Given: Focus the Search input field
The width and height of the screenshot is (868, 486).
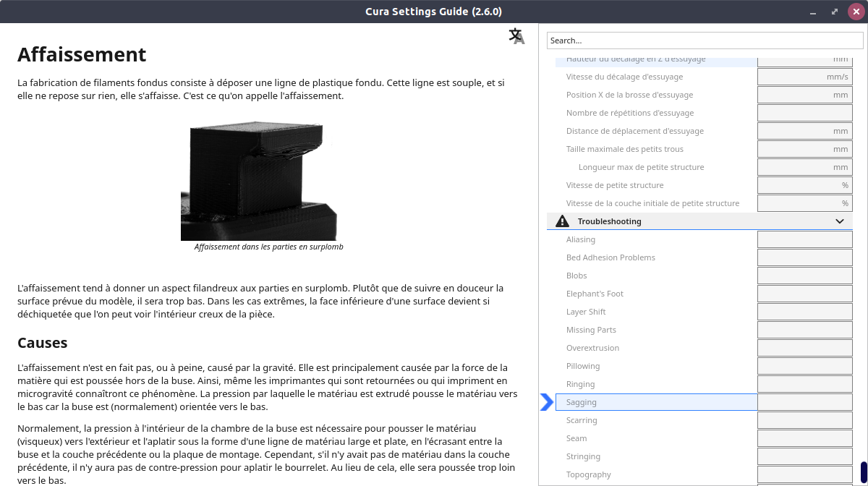Looking at the screenshot, I should tap(699, 40).
